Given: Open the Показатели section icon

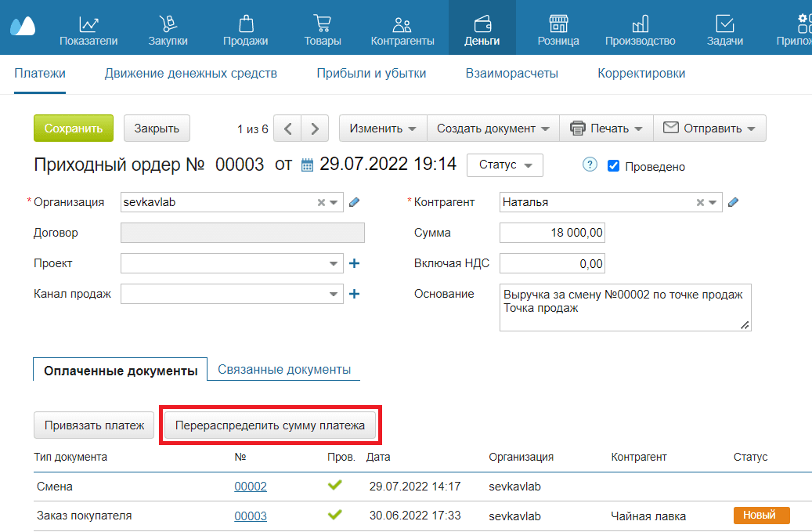Looking at the screenshot, I should [88, 24].
